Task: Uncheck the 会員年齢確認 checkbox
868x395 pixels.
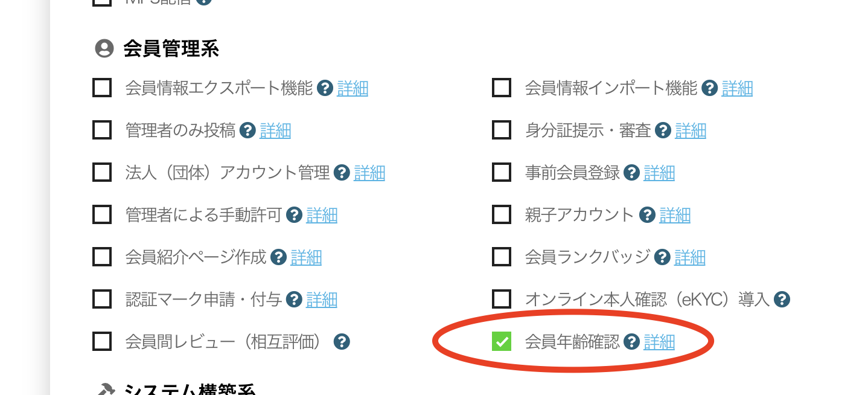Action: point(500,341)
